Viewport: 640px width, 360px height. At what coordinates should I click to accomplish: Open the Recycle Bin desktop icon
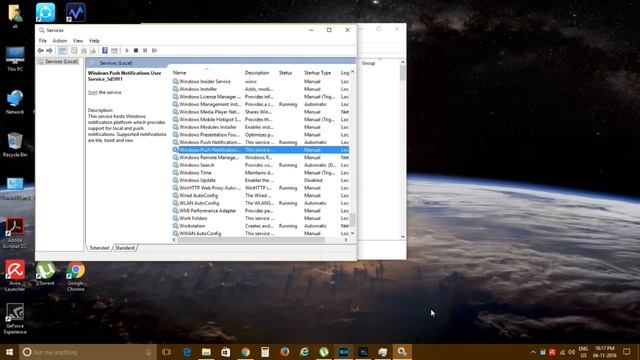point(15,145)
